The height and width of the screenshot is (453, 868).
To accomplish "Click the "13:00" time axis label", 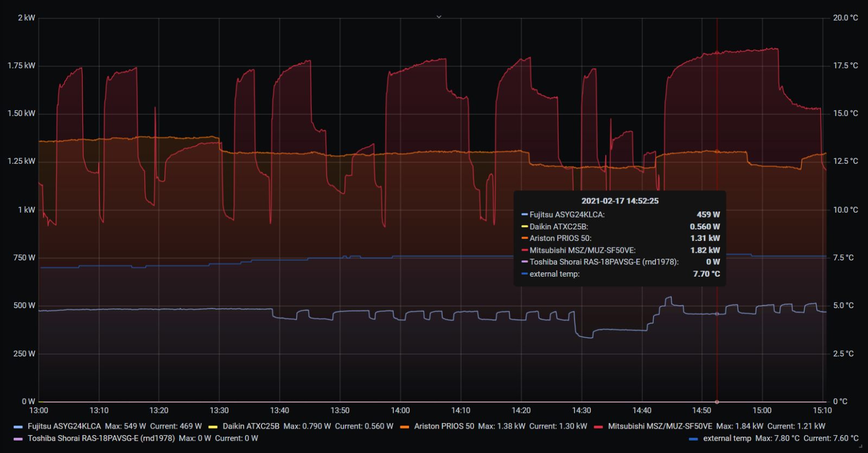I will click(x=39, y=411).
